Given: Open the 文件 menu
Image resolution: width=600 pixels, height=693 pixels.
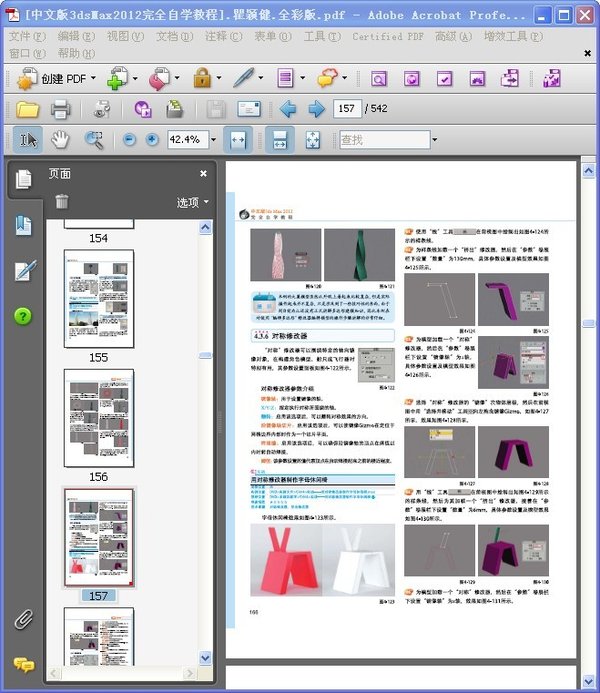Looking at the screenshot, I should [26, 36].
